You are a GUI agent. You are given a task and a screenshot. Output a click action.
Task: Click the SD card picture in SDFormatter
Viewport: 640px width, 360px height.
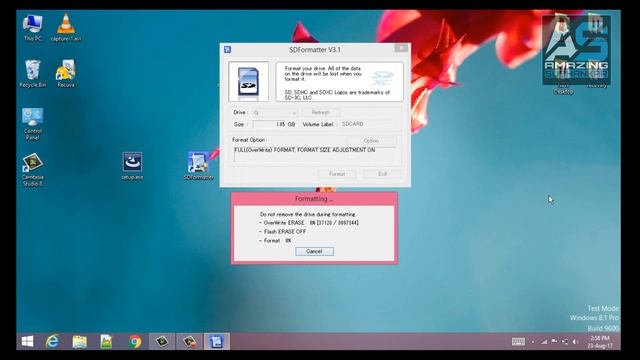click(249, 81)
